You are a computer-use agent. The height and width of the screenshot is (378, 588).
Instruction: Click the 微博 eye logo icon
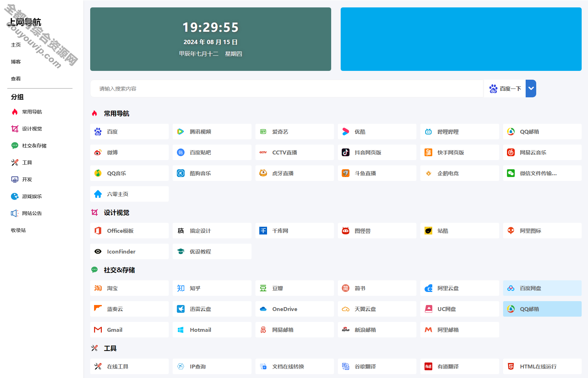(x=98, y=152)
